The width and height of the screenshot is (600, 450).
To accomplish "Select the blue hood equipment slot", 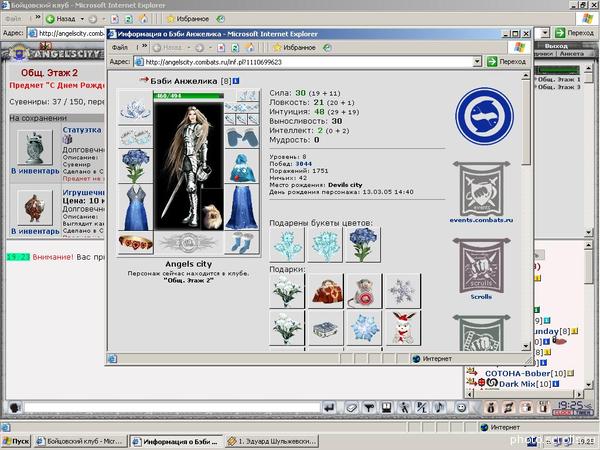I will (242, 167).
